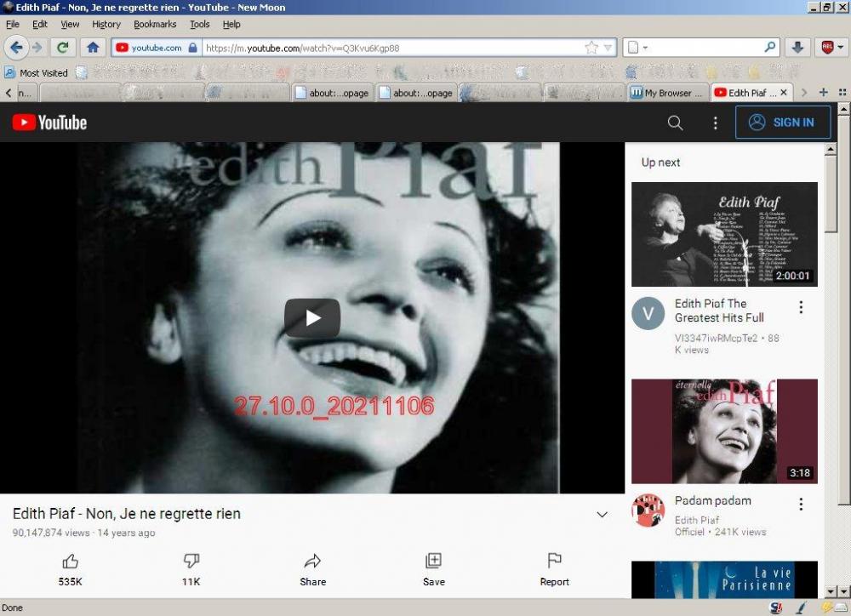The width and height of the screenshot is (851, 616).
Task: Report the video with flag icon
Action: tap(554, 561)
